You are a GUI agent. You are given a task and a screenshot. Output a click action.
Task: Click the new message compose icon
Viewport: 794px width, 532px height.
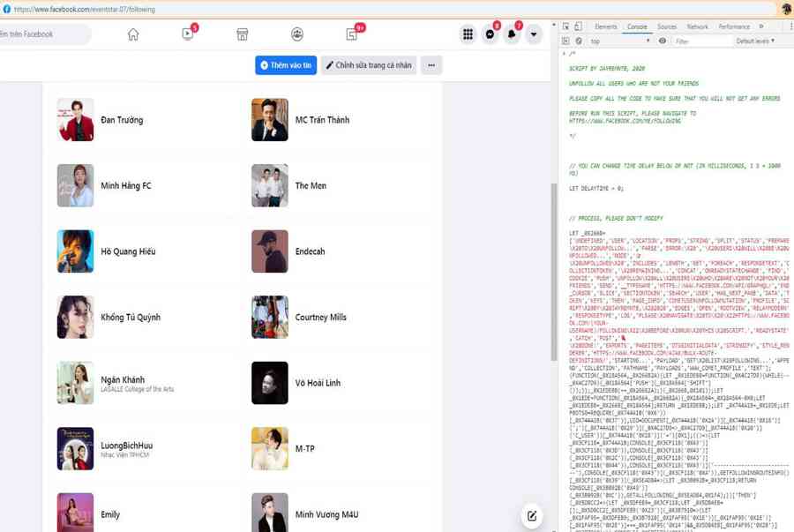coord(532,516)
